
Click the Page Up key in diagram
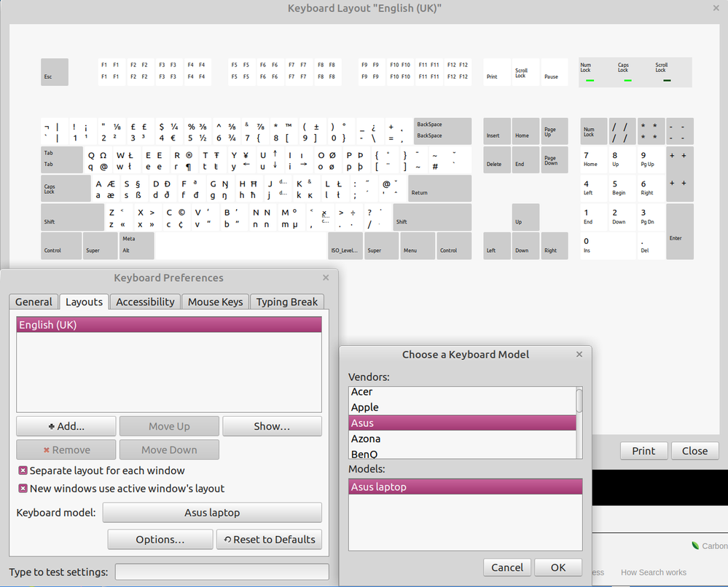pos(553,131)
